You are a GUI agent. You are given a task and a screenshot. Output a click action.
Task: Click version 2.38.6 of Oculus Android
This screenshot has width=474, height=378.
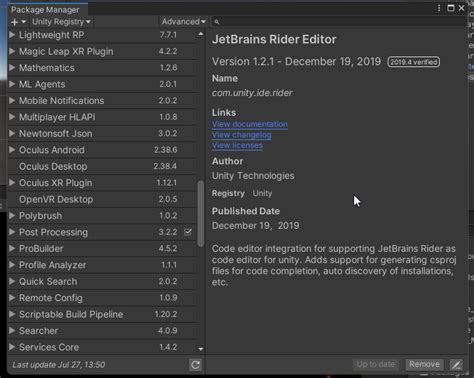[x=166, y=150]
